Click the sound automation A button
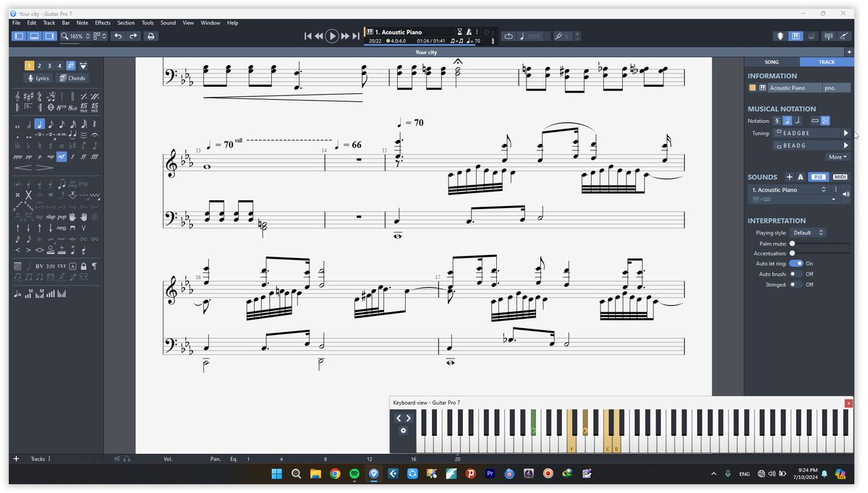The image size is (868, 493). [x=801, y=177]
